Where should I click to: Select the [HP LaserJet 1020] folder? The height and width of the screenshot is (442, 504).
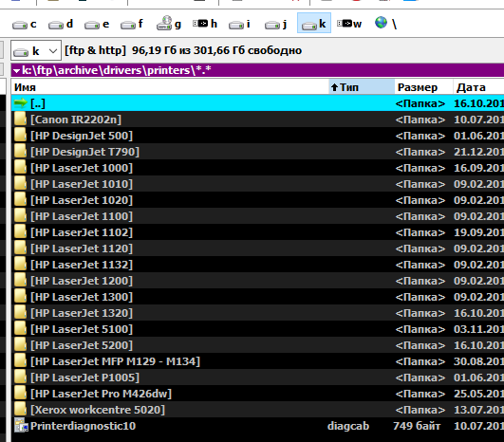click(x=82, y=200)
